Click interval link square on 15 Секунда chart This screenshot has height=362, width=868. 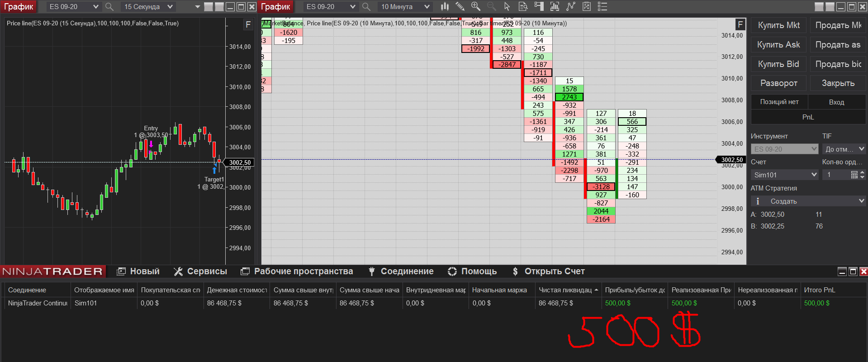(219, 7)
